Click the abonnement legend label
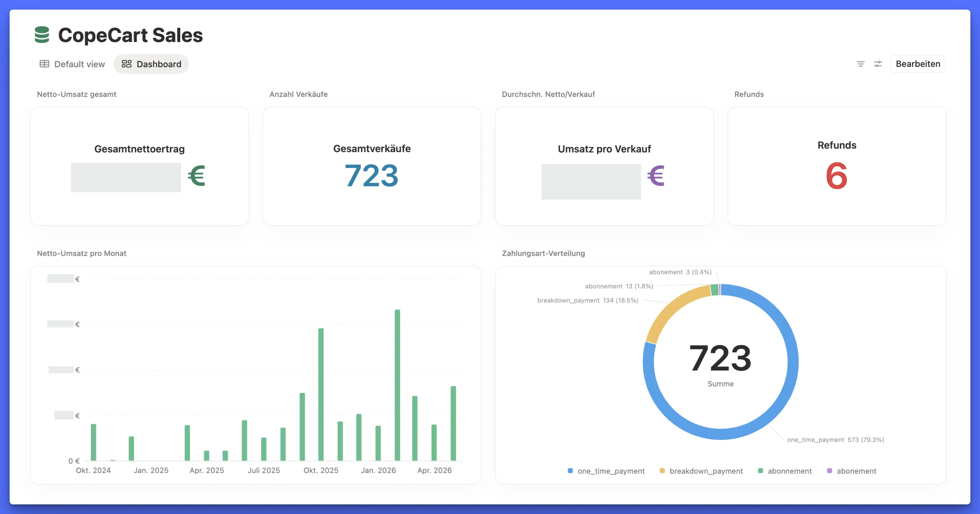The width and height of the screenshot is (980, 514). click(x=790, y=471)
